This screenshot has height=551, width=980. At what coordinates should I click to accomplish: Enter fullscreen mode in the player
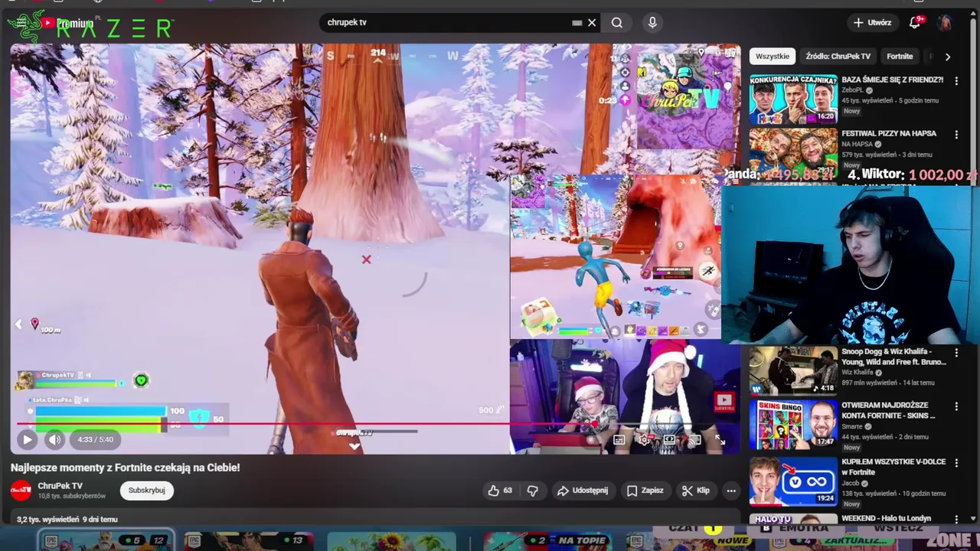pos(720,440)
